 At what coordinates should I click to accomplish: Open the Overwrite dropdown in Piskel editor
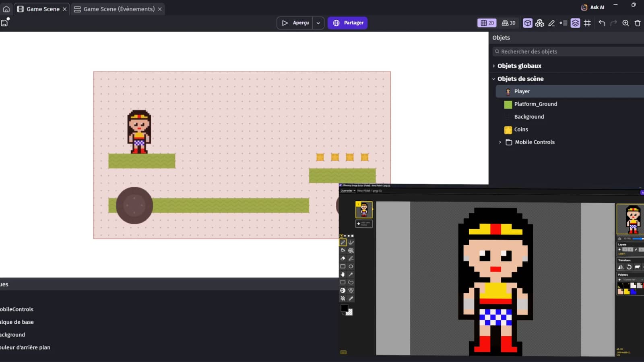(348, 191)
